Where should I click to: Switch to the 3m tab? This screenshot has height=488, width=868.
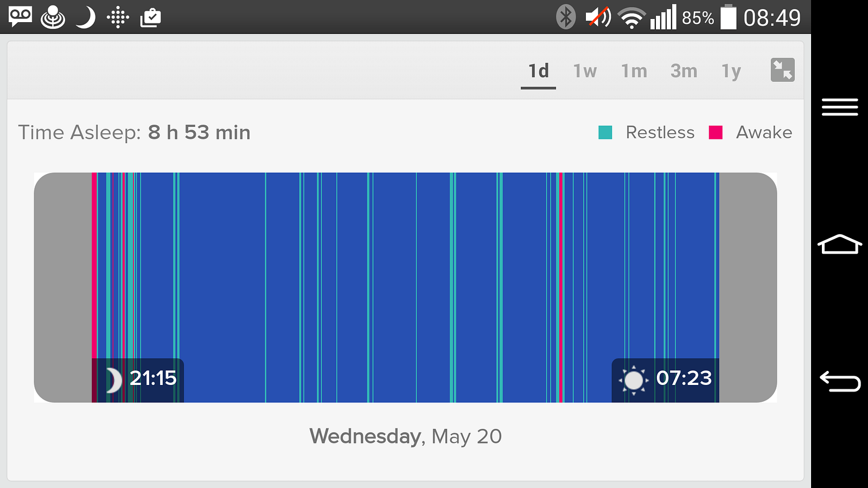point(684,71)
